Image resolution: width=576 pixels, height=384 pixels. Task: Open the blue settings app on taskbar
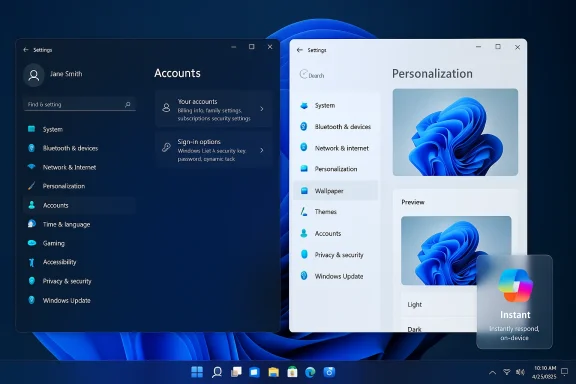[x=329, y=372]
